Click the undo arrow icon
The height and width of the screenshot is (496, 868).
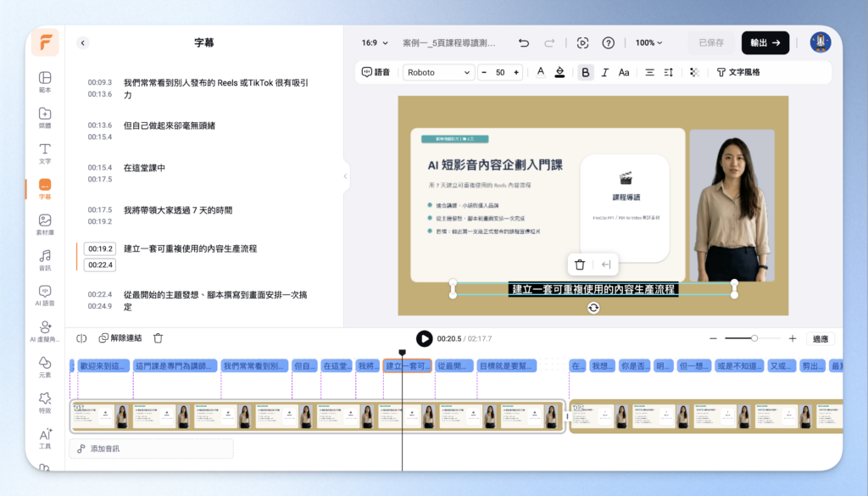(524, 42)
